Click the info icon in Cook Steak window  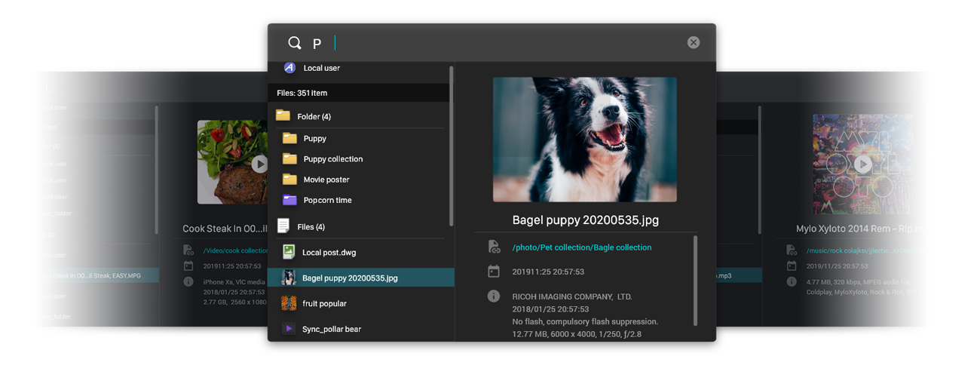[188, 281]
